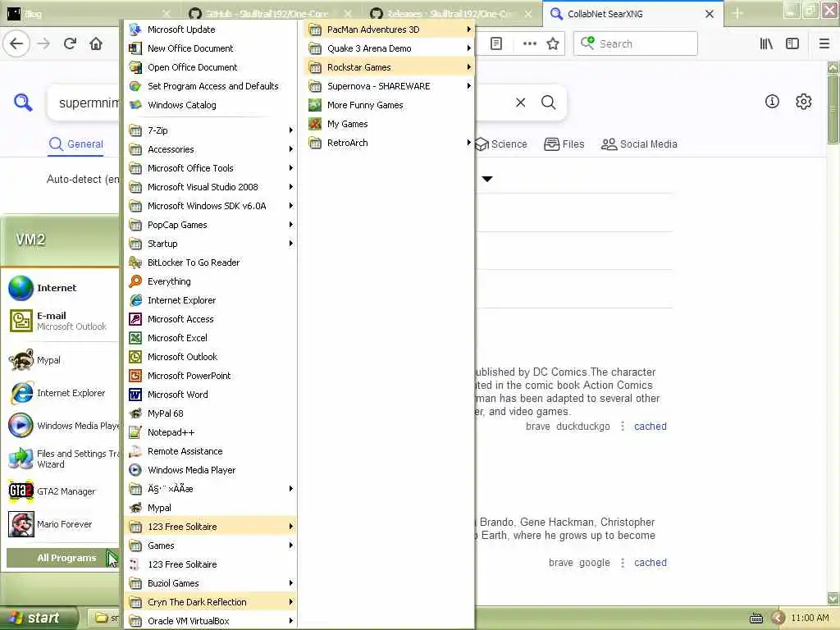Expand the Accessories submenu
This screenshot has width=840, height=630.
pos(210,149)
